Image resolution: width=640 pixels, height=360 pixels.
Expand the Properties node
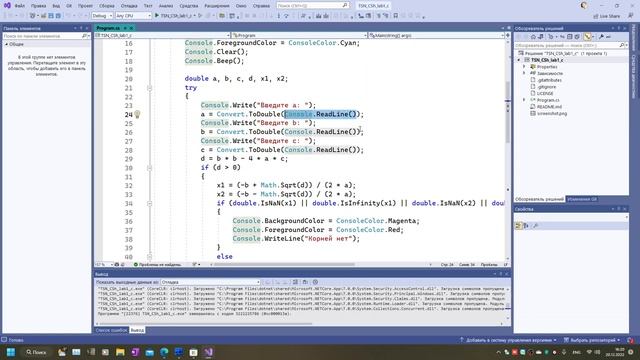click(x=524, y=67)
